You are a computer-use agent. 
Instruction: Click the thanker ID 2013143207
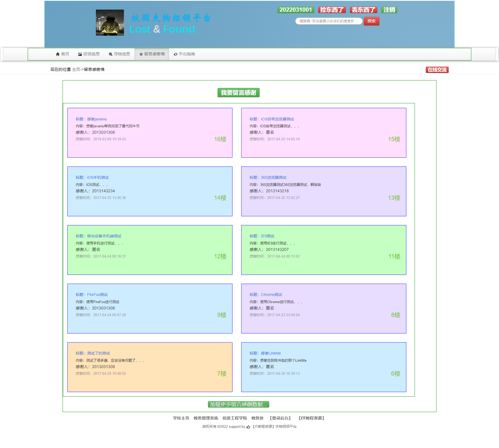tap(277, 250)
